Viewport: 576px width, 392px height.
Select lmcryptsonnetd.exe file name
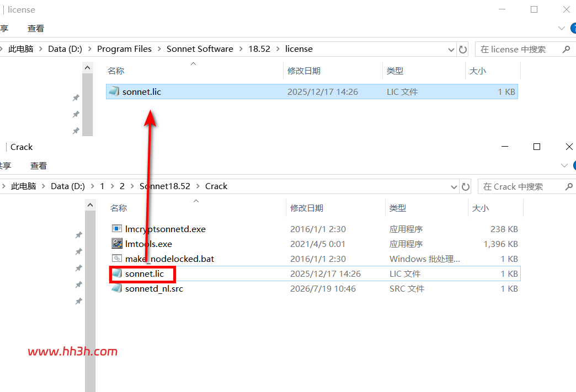point(166,229)
